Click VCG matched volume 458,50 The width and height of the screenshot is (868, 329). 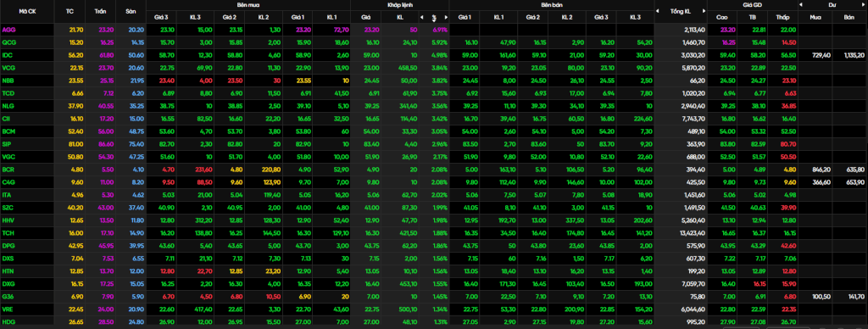[409, 68]
